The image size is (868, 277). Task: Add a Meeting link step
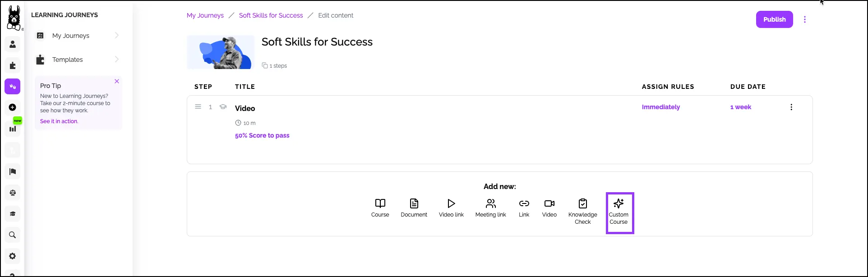490,208
